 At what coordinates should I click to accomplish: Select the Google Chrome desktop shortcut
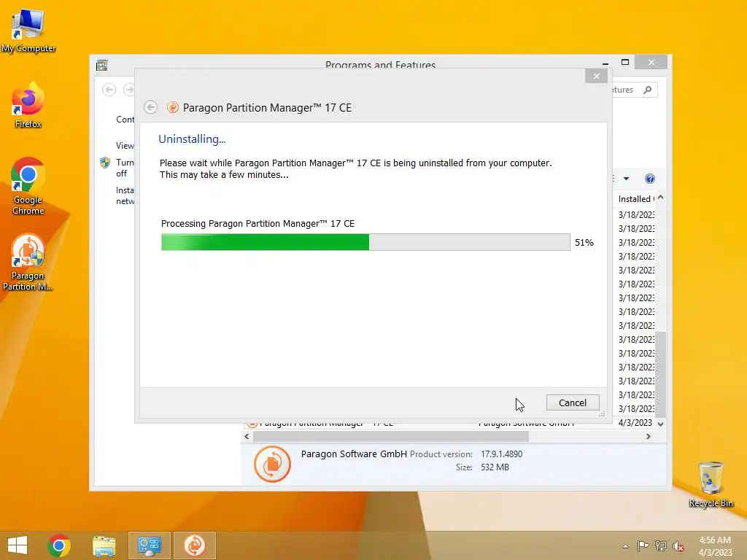coord(28,186)
